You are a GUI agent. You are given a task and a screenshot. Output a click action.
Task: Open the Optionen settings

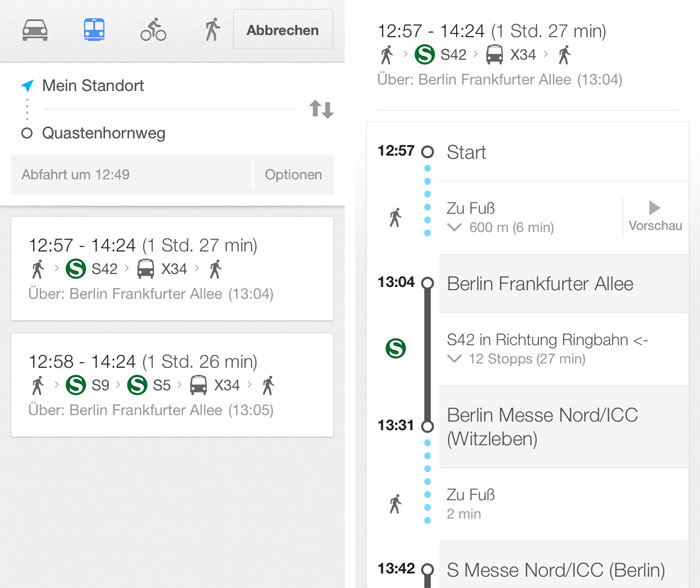tap(293, 175)
